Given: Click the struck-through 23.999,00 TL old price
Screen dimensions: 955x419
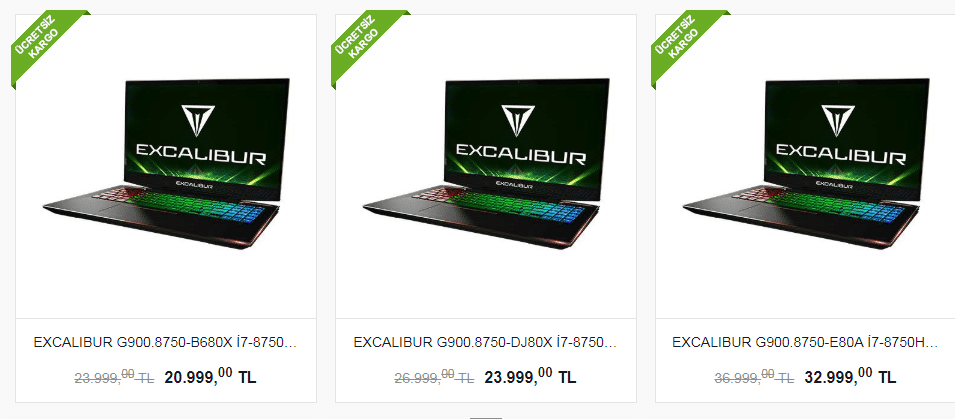Looking at the screenshot, I should tap(115, 377).
